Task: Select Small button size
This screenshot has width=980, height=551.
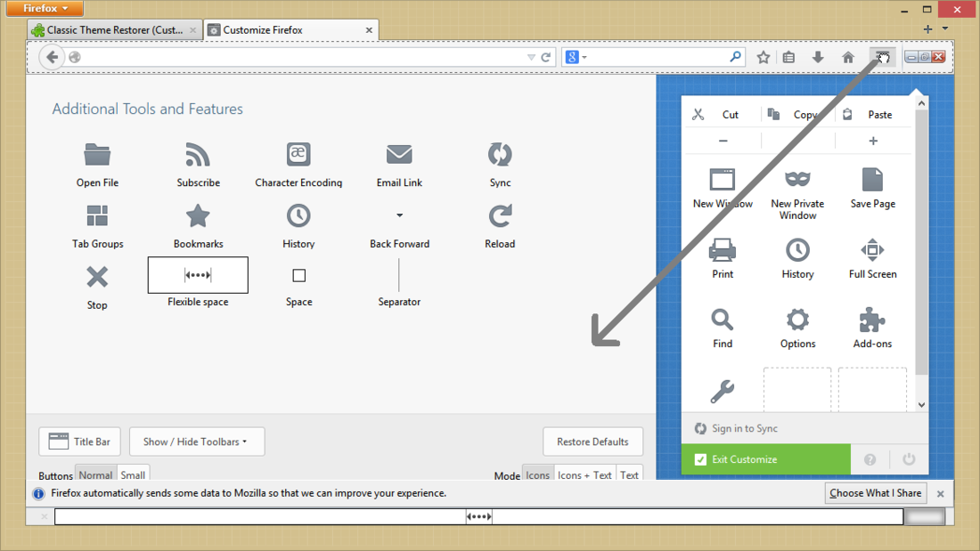Action: (133, 474)
